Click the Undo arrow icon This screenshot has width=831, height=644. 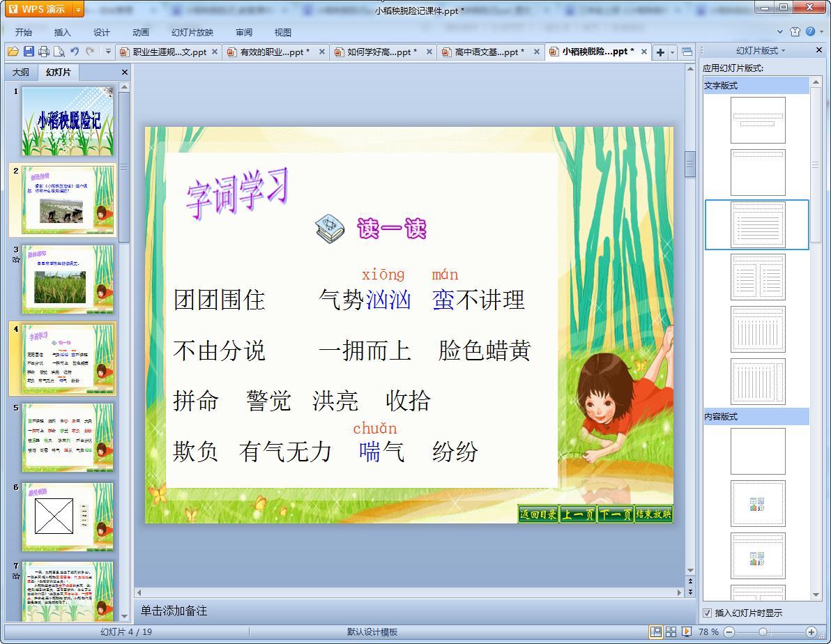pos(75,52)
